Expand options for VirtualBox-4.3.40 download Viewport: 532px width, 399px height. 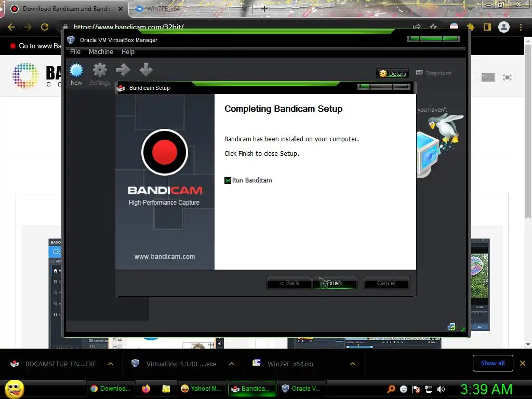[232, 364]
